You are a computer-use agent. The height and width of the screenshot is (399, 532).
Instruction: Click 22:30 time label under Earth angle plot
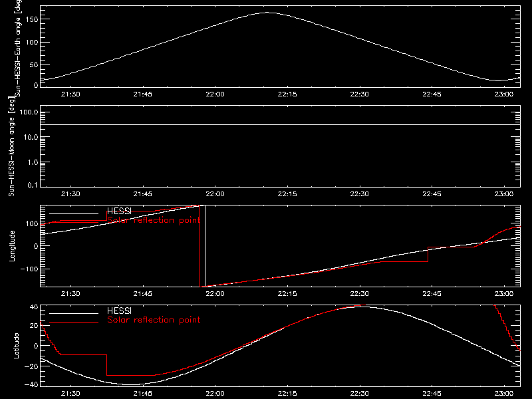pos(360,94)
